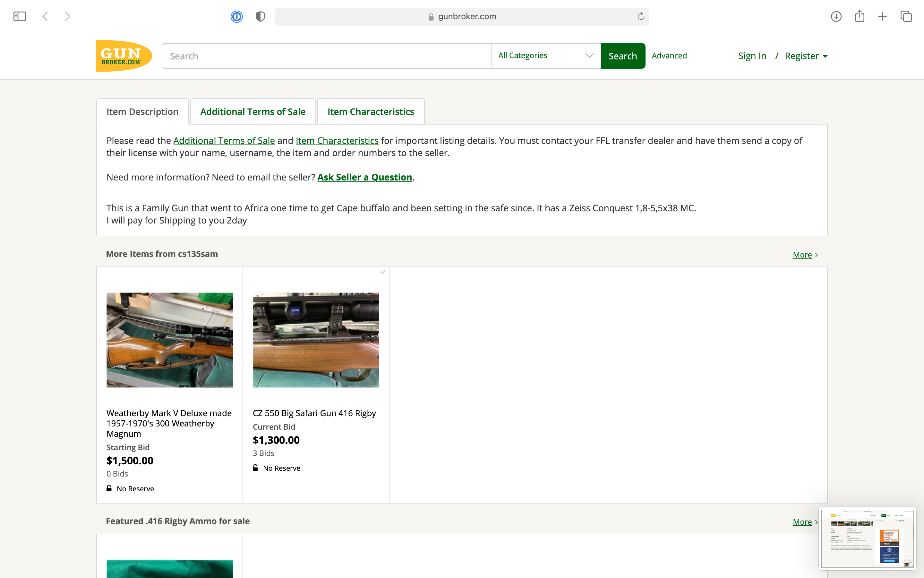Click the $1,500.00 starting bid price

coord(130,461)
